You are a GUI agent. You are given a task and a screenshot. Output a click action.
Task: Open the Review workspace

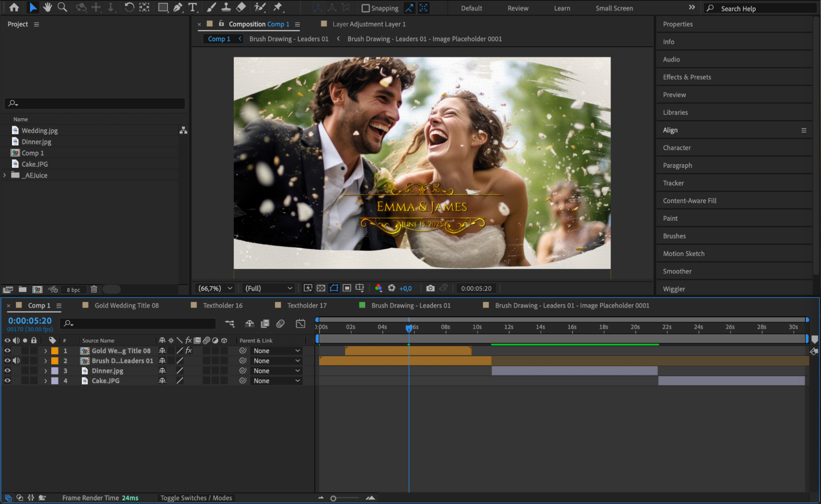517,8
